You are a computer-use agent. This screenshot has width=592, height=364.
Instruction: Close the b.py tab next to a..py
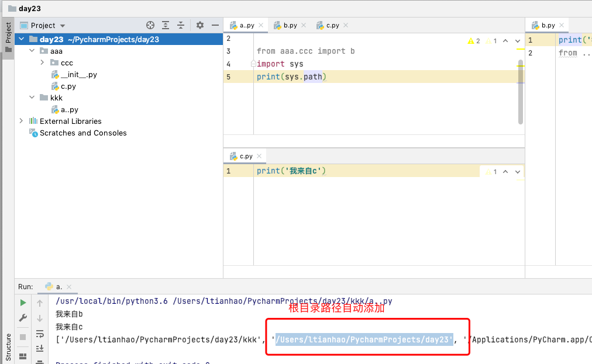(x=304, y=25)
